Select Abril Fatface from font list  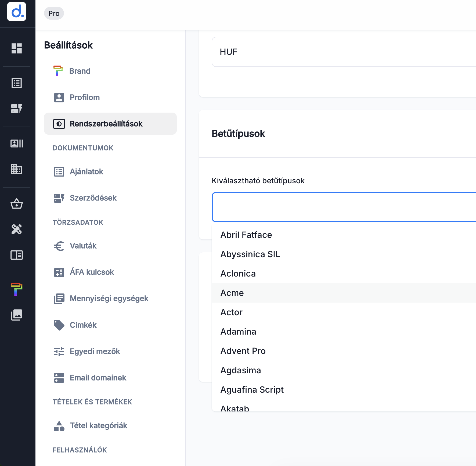click(246, 235)
